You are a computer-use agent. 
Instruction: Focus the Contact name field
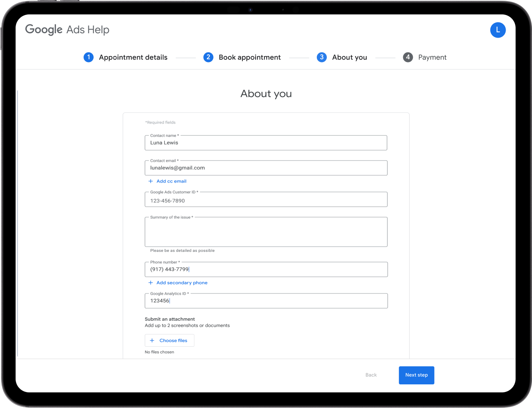pyautogui.click(x=266, y=143)
